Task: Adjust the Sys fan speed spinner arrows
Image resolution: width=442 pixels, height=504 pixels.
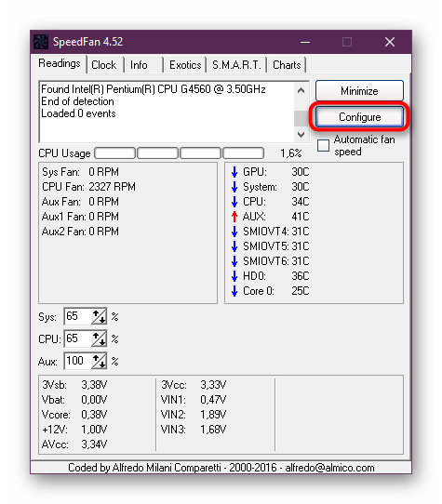Action: tap(99, 316)
